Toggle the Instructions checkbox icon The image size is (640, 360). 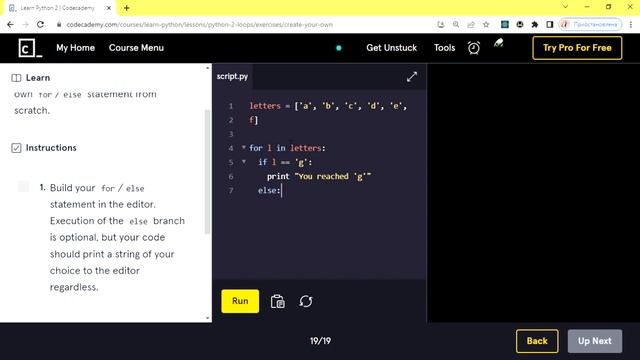click(16, 148)
